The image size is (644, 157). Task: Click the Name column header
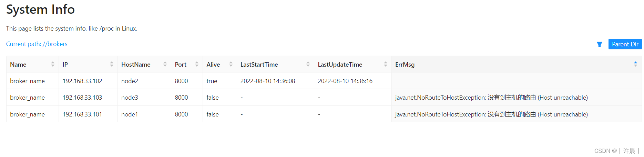18,65
